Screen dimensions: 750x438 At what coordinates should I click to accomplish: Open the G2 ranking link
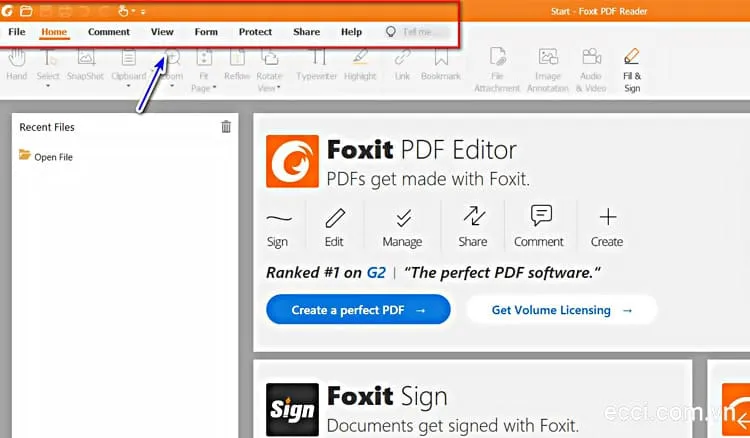tap(376, 273)
